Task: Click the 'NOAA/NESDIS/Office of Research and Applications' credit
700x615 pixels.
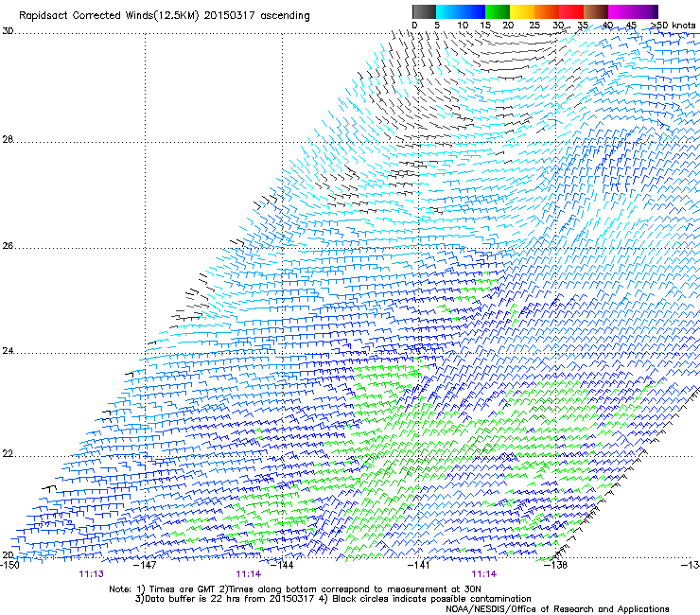Action: pyautogui.click(x=557, y=609)
